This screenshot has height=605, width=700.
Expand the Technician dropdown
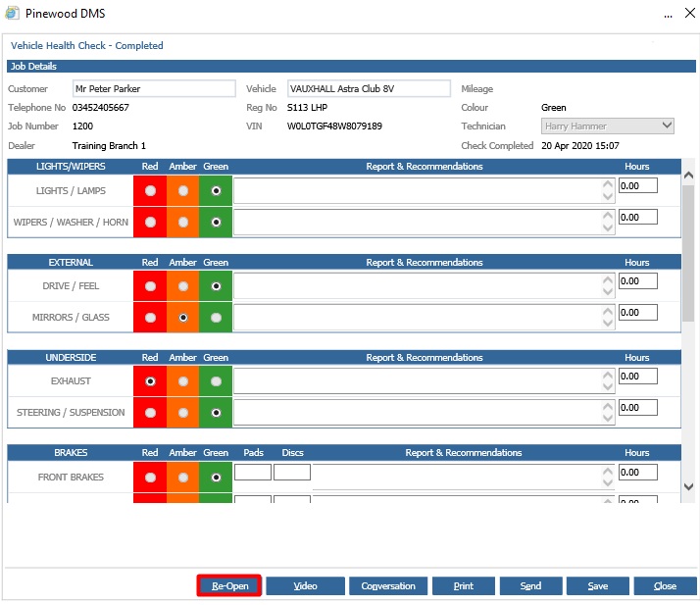pyautogui.click(x=667, y=126)
